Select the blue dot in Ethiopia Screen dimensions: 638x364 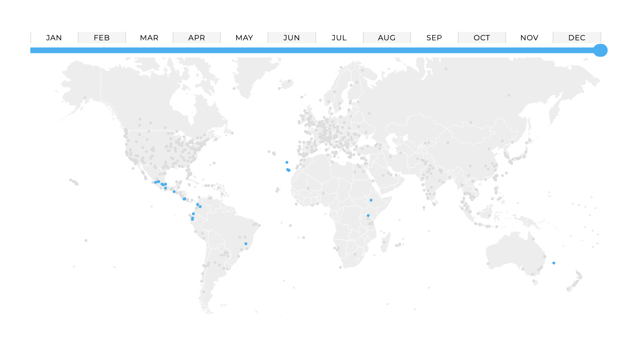371,200
